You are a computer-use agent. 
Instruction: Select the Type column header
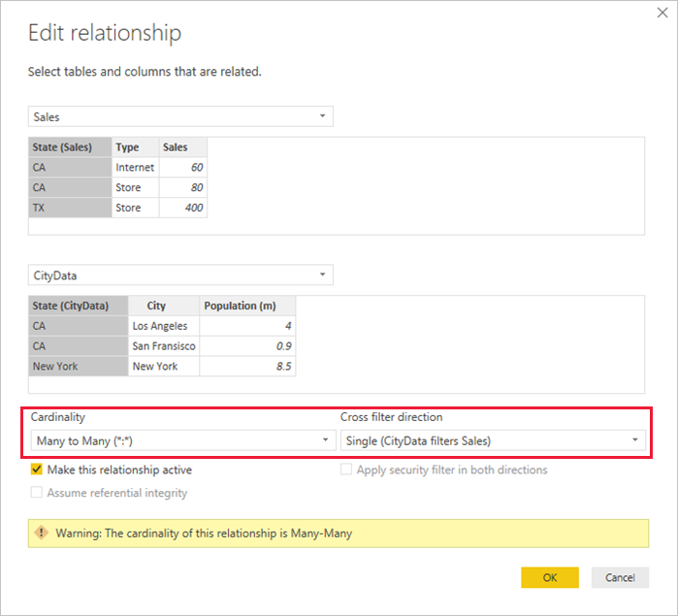click(136, 147)
